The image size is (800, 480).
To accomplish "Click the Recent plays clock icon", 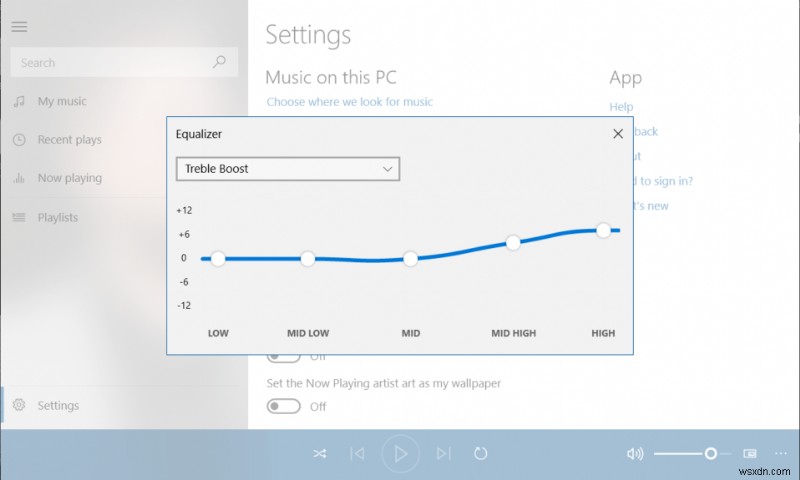I will pyautogui.click(x=19, y=139).
